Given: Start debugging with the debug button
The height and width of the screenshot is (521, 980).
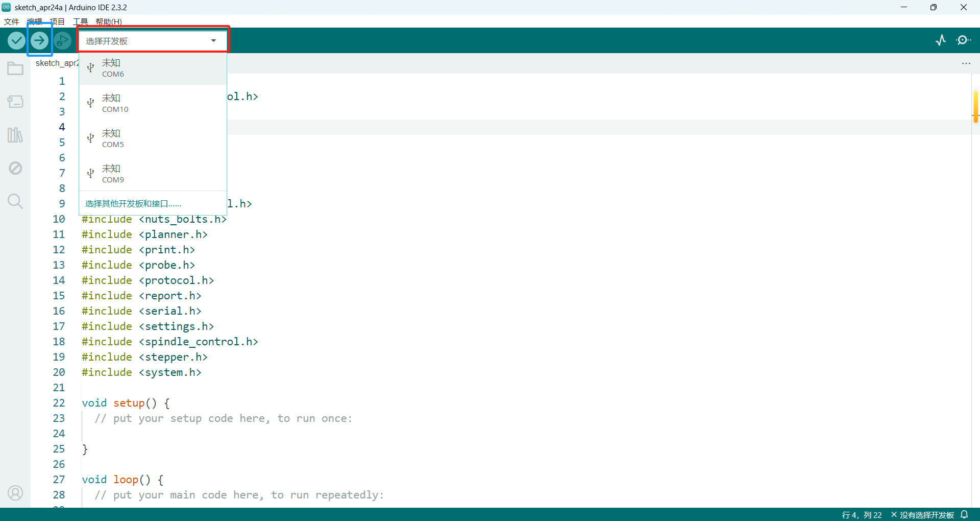Looking at the screenshot, I should click(x=62, y=40).
